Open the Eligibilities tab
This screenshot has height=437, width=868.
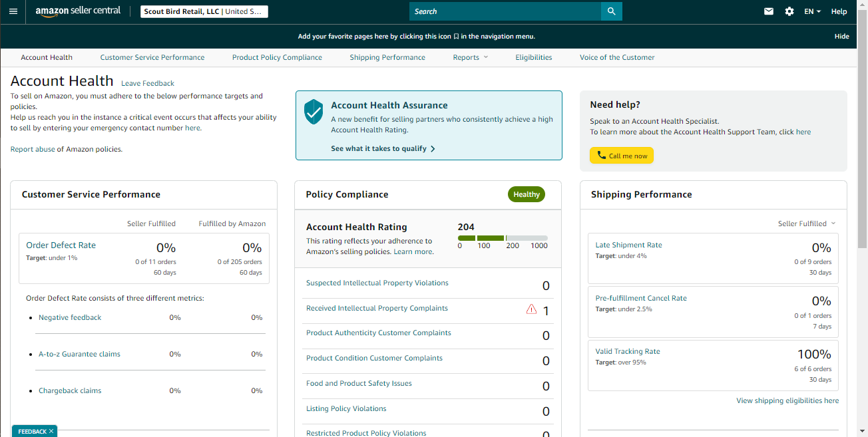[x=534, y=57]
